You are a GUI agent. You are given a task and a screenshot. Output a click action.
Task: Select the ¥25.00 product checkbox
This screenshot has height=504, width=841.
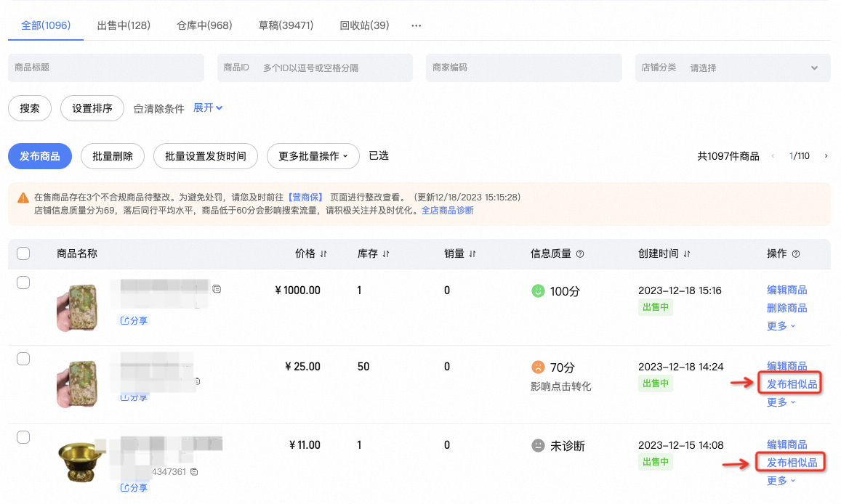[x=23, y=358]
